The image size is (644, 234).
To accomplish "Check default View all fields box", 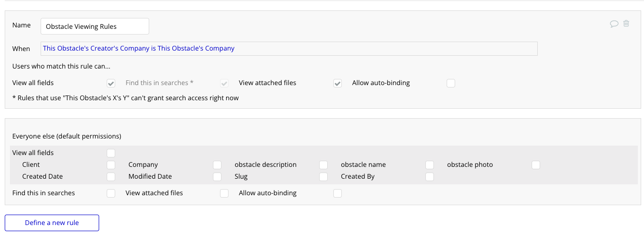I will point(111,153).
